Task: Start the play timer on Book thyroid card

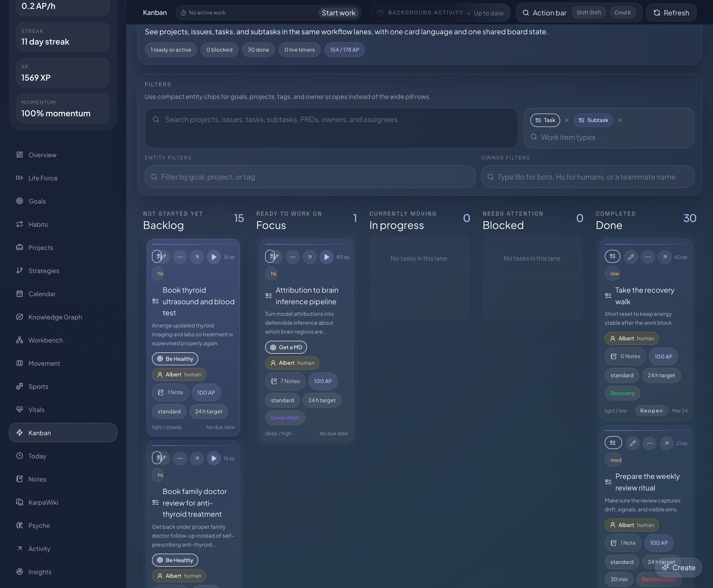Action: click(213, 257)
